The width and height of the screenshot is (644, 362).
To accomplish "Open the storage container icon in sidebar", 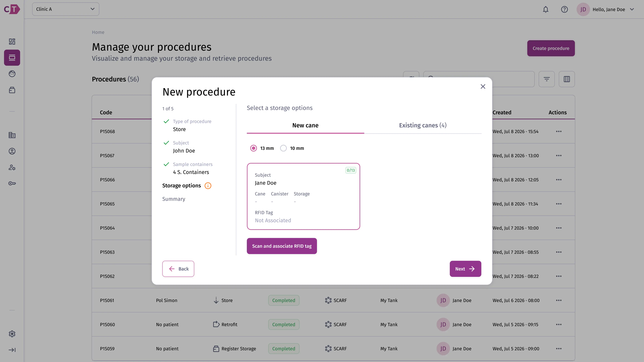I will click(12, 90).
